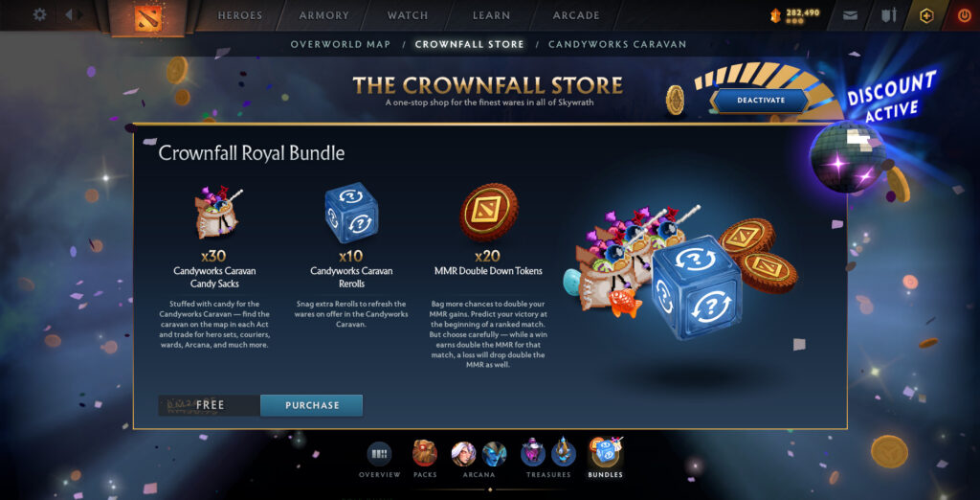The image size is (980, 500).
Task: Click the red power quit icon
Action: [965, 15]
